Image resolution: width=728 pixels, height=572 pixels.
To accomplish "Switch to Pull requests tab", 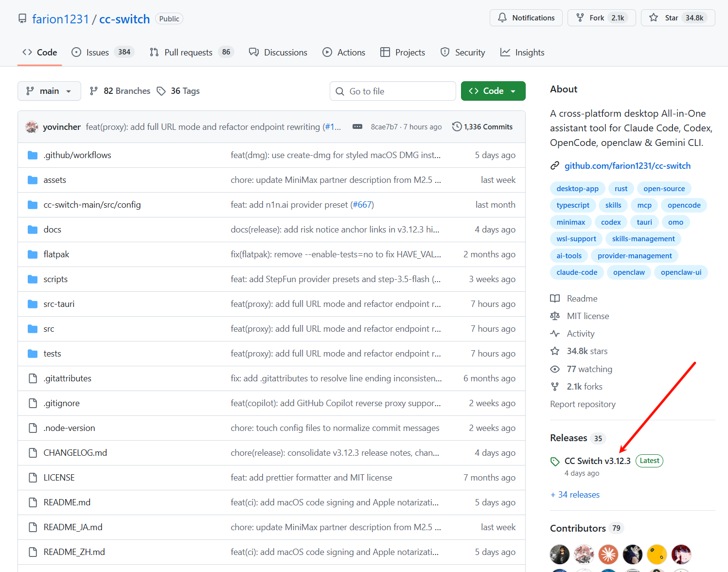I will pos(192,52).
